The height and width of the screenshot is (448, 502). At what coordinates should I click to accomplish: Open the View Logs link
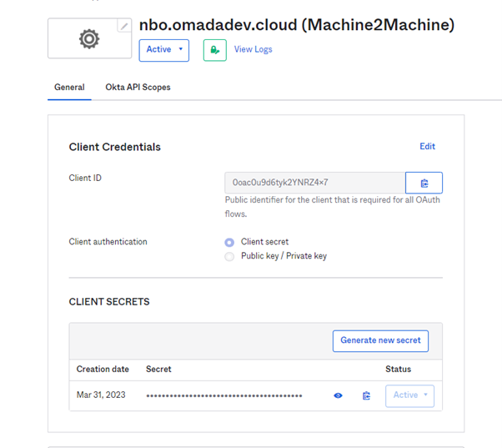coord(253,49)
